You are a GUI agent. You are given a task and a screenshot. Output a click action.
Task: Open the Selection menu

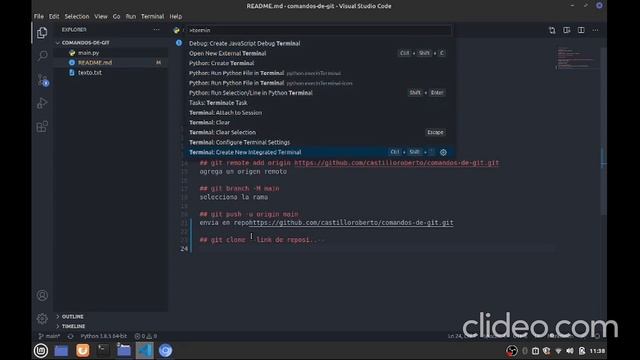coord(77,16)
